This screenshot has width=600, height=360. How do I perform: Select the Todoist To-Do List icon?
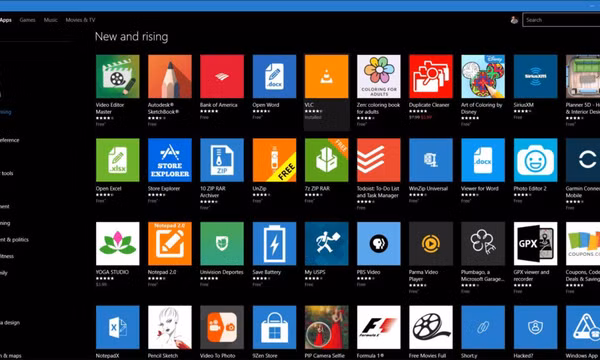pyautogui.click(x=378, y=160)
